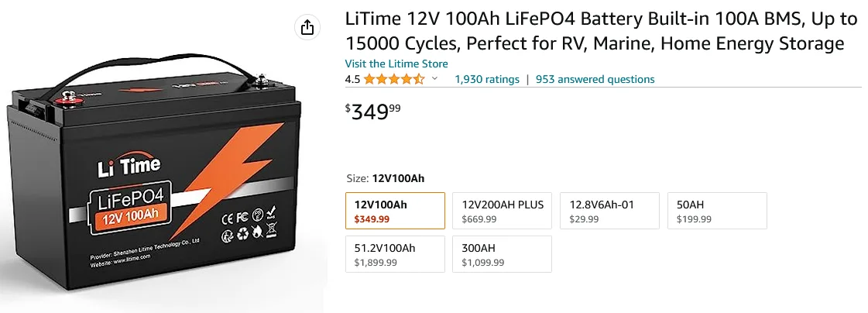
Task: Click the LiTime 12V 100Ah product title
Action: click(594, 32)
